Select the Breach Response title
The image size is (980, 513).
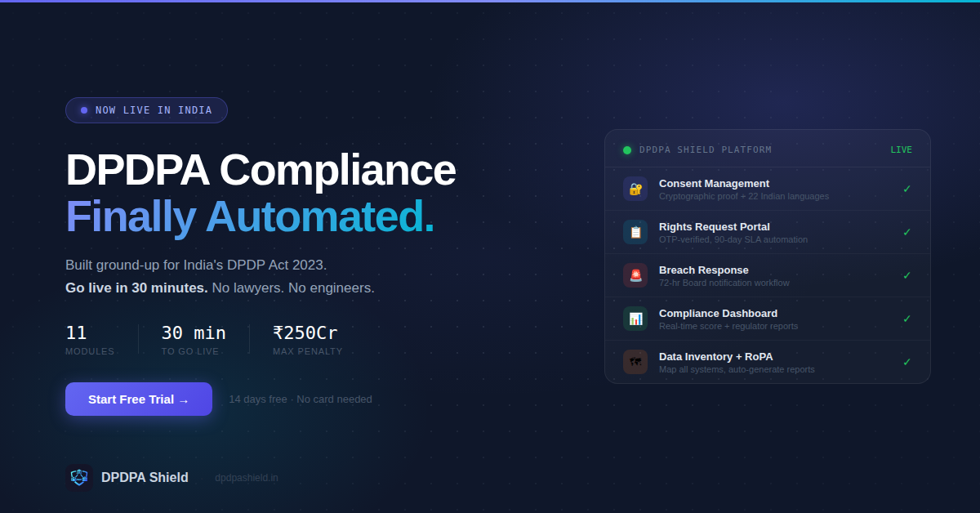(x=704, y=270)
